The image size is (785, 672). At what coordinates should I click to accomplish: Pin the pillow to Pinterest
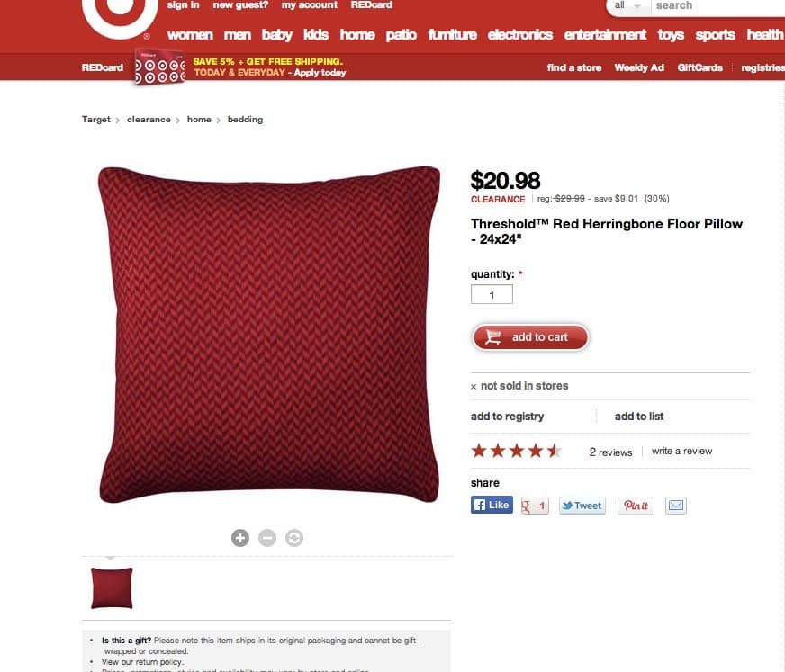pos(636,506)
